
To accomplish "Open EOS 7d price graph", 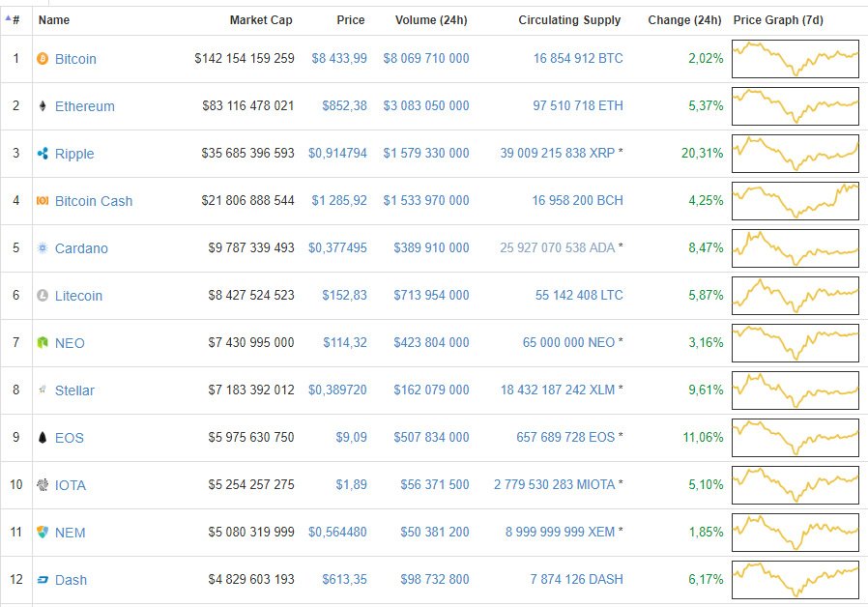I will tap(796, 438).
